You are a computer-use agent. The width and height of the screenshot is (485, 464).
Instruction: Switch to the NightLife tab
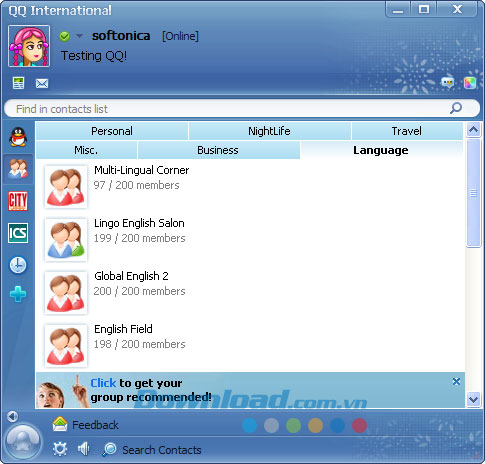[x=269, y=131]
